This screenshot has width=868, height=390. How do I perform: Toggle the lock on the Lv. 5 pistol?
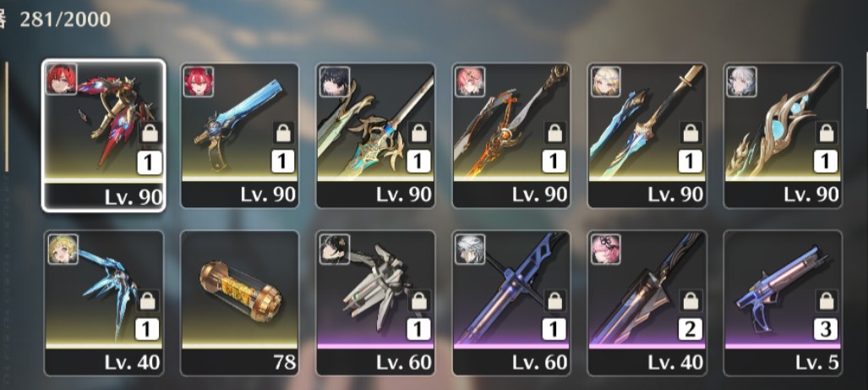point(826,301)
